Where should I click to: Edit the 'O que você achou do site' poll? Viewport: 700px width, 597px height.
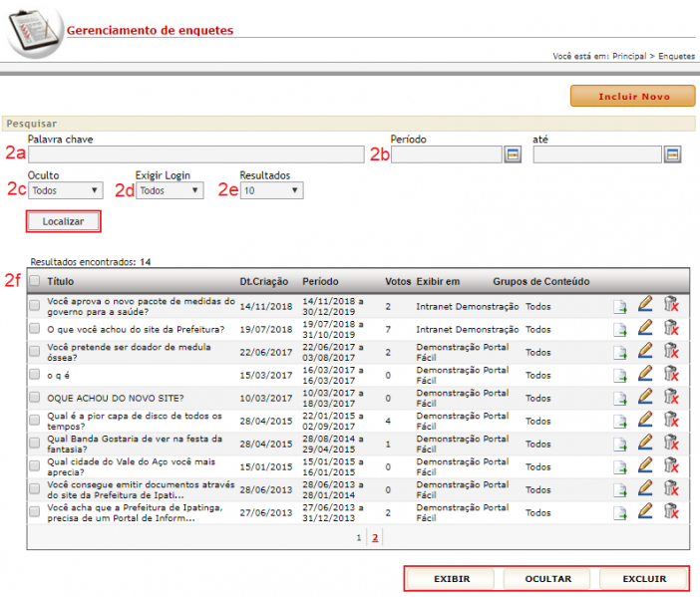point(645,327)
